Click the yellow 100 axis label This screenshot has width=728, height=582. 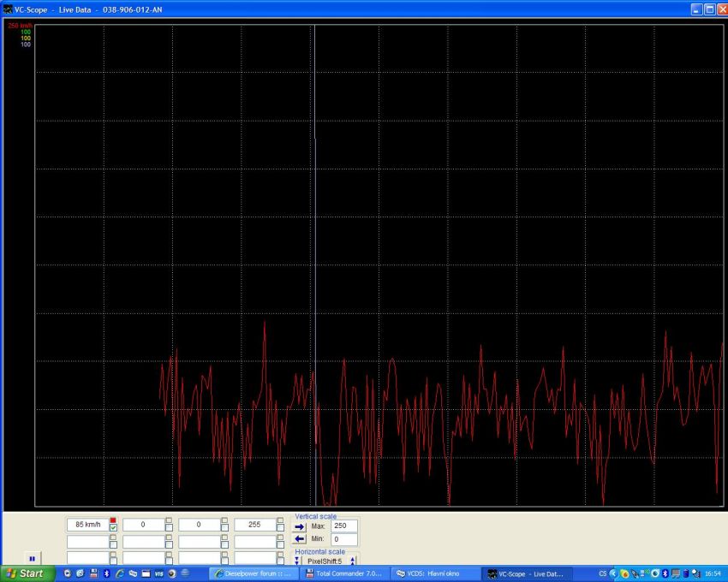pos(26,38)
